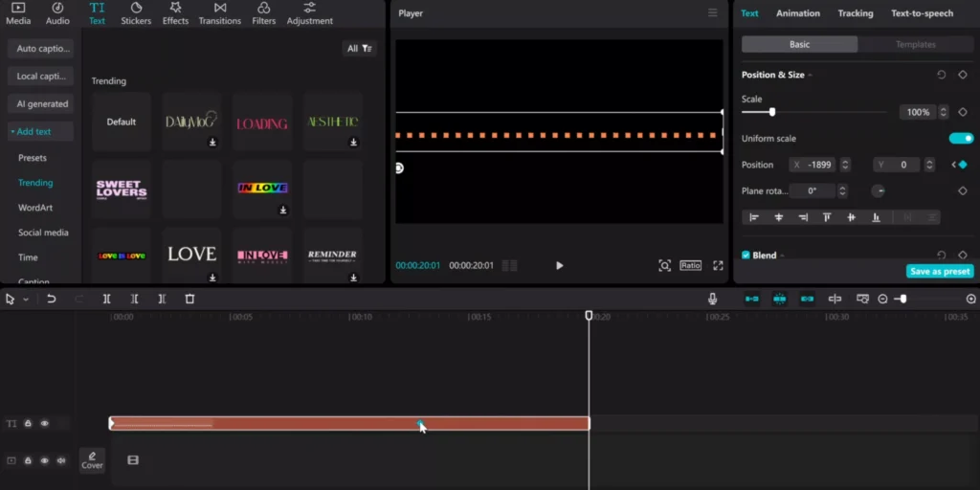The image size is (980, 490).
Task: Choose the SWEET LOVERS text template
Action: (122, 189)
